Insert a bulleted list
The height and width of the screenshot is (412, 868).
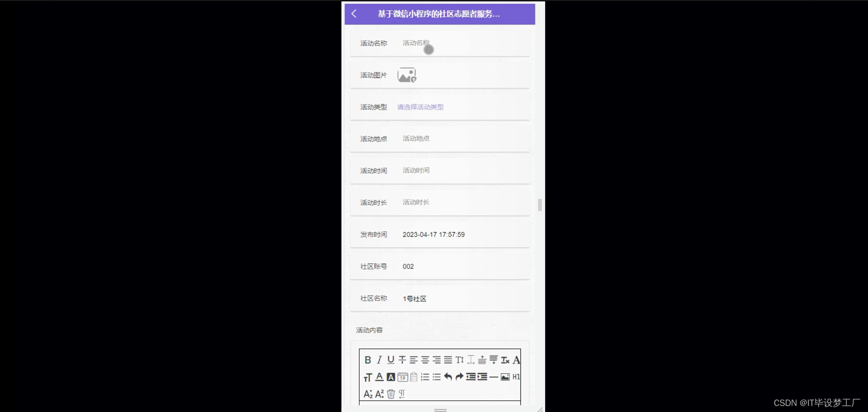point(437,377)
